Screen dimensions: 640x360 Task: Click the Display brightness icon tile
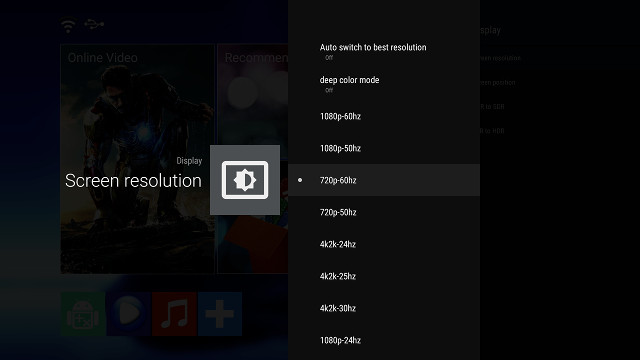(245, 180)
